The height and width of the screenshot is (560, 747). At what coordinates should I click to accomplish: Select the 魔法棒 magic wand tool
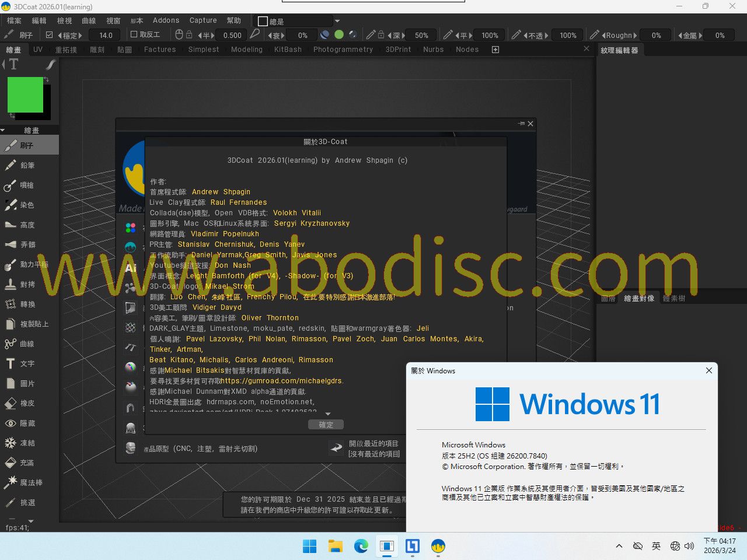[30, 482]
